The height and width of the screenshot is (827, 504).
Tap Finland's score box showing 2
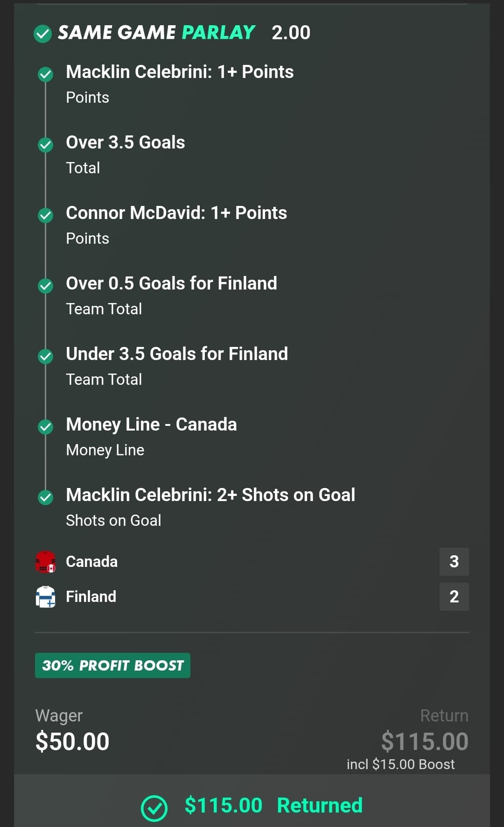pos(454,596)
